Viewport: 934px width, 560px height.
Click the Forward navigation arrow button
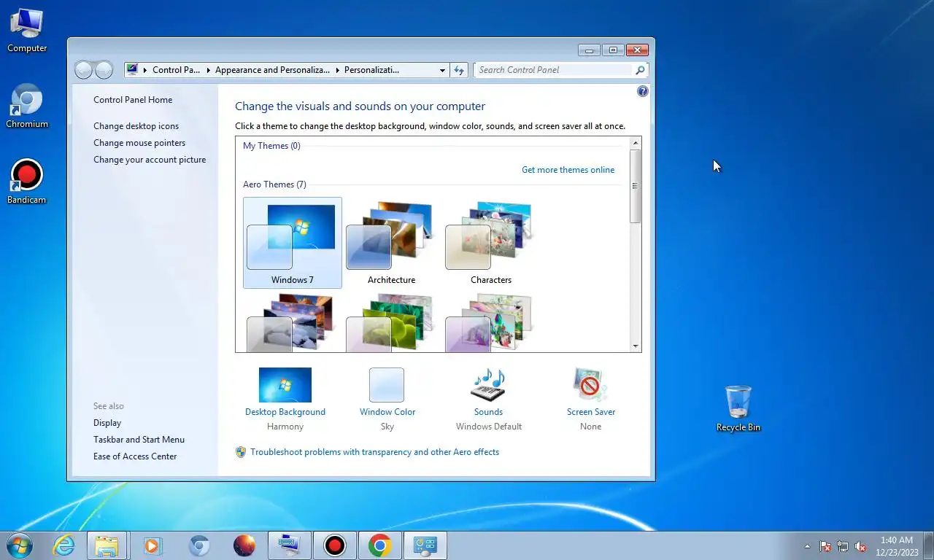[104, 70]
